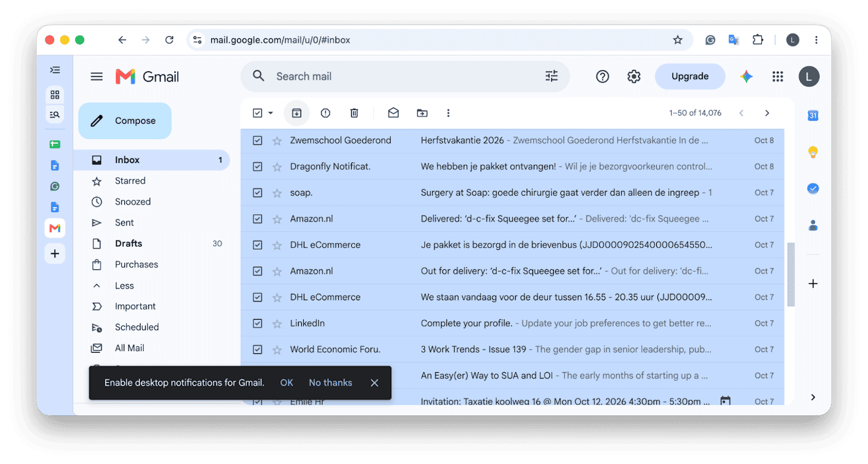Open Support help question-mark icon

click(602, 76)
